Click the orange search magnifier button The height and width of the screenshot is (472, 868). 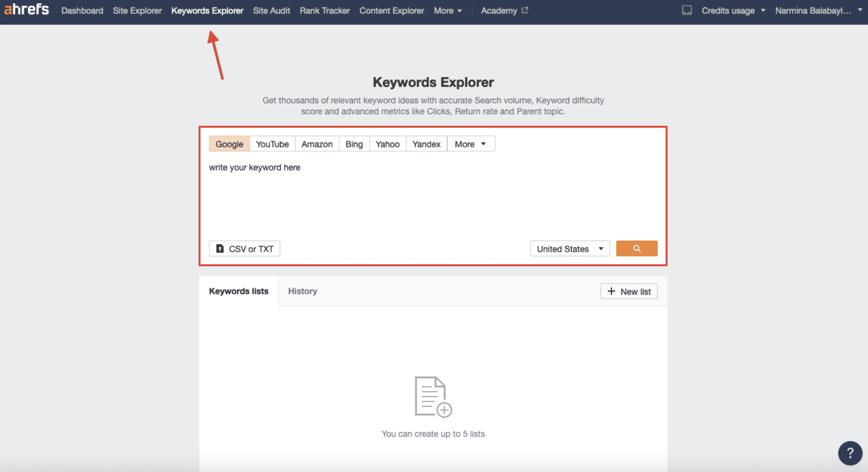pyautogui.click(x=637, y=248)
